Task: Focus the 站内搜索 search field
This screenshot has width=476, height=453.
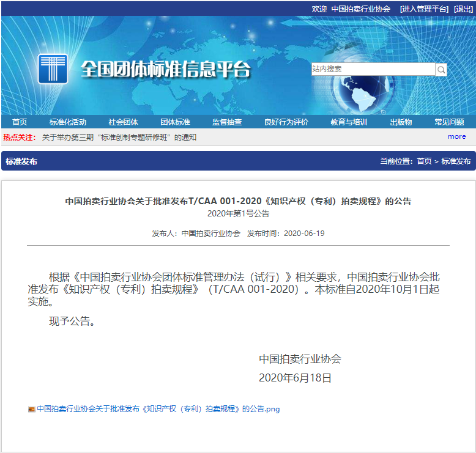Action: [373, 69]
